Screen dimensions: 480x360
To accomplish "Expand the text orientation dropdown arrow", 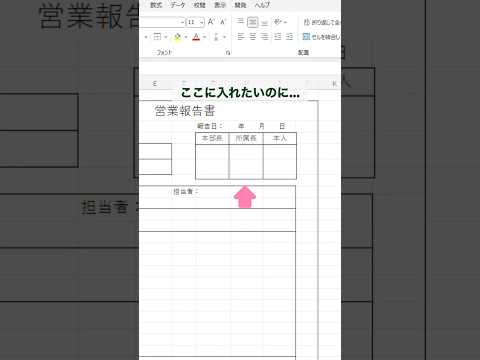I will tap(285, 22).
